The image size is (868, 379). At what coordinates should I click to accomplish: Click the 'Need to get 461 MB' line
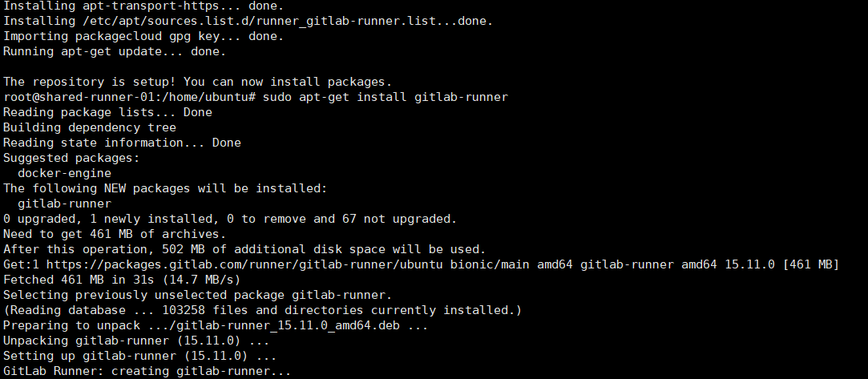pos(115,234)
